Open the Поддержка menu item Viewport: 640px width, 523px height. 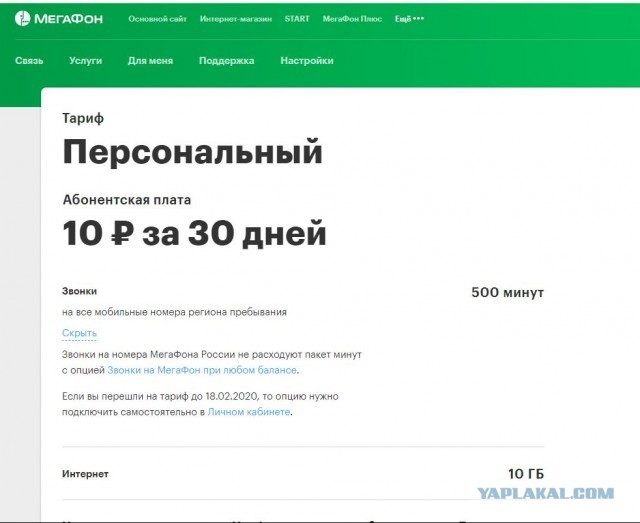pos(227,60)
